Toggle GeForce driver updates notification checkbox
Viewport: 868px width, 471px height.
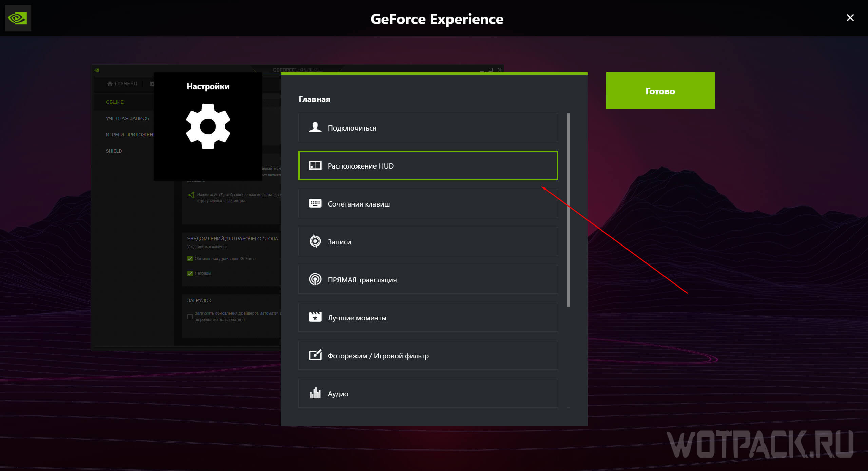(190, 259)
